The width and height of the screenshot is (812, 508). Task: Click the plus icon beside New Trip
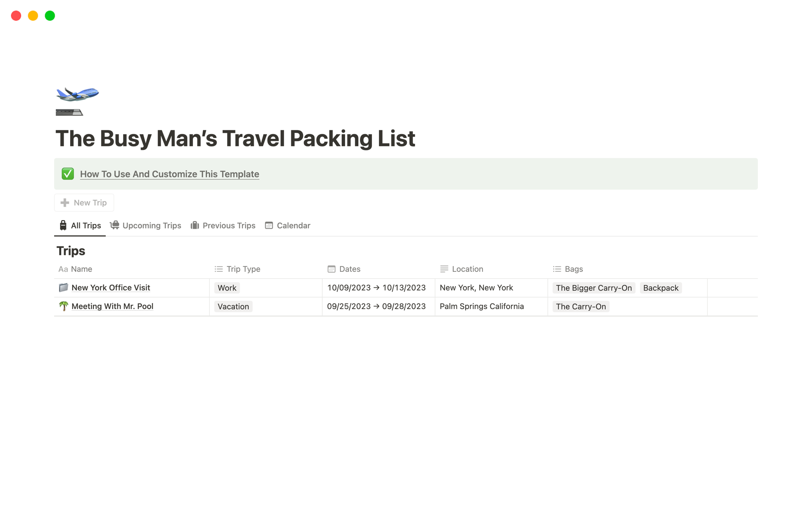coord(65,203)
